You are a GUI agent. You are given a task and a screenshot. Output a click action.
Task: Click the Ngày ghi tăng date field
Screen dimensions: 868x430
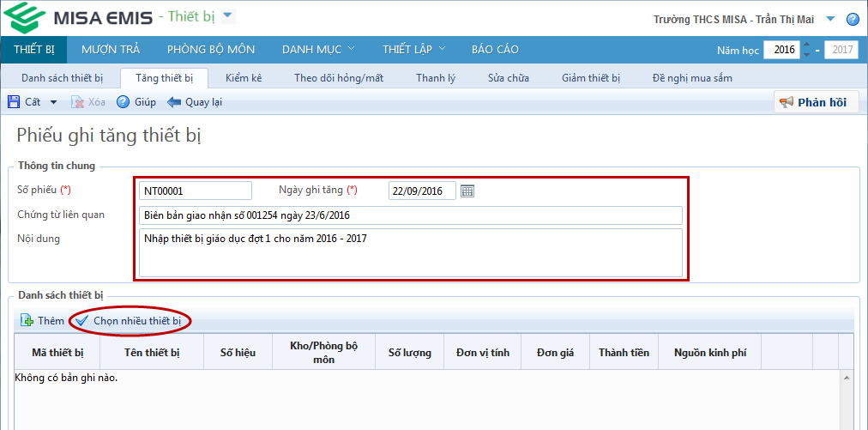coord(422,191)
